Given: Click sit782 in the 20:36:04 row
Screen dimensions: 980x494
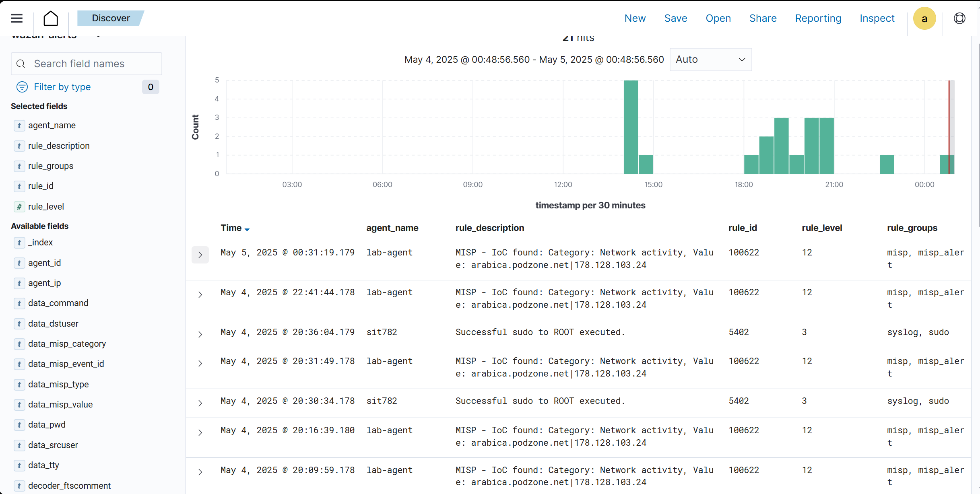Looking at the screenshot, I should click(382, 332).
